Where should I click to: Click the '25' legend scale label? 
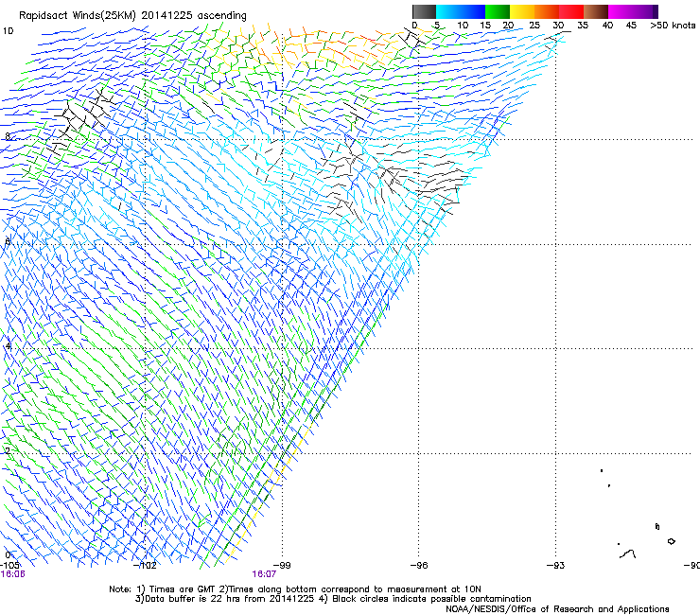[x=534, y=26]
